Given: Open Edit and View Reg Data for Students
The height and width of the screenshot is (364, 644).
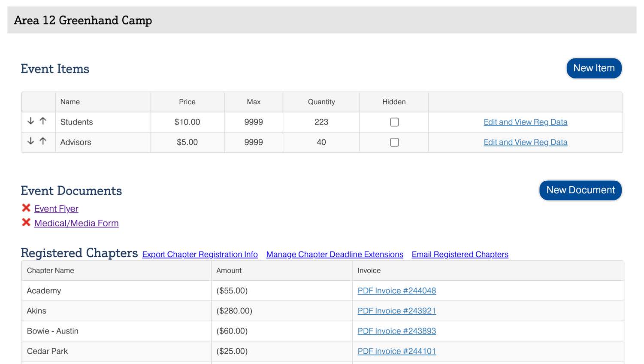Looking at the screenshot, I should pyautogui.click(x=525, y=122).
